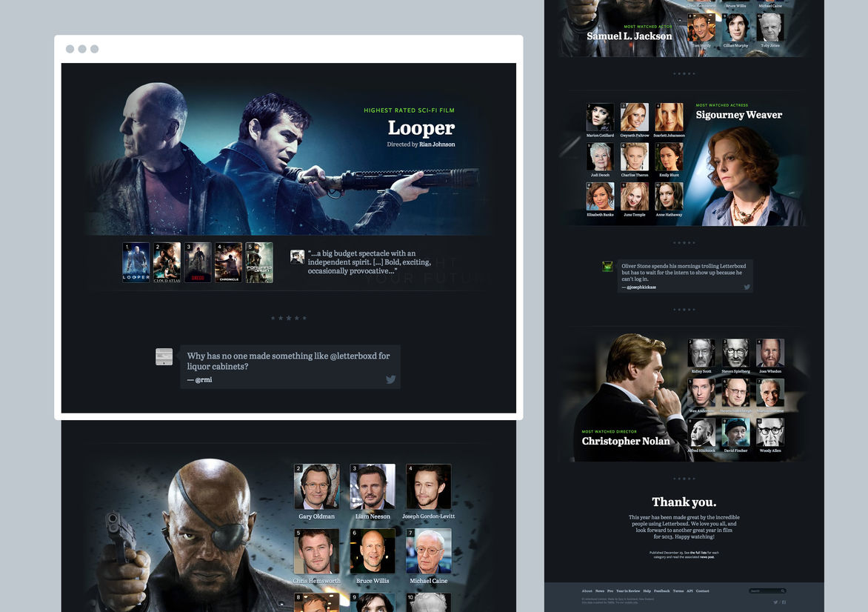Select the Michael Caine portrait ranked 7
The image size is (868, 612).
tap(429, 551)
